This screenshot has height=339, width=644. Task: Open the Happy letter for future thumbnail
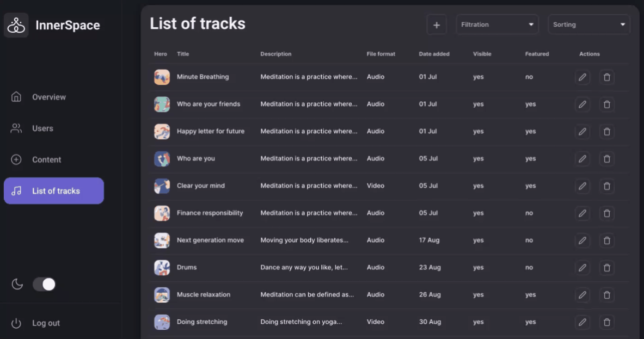click(162, 132)
